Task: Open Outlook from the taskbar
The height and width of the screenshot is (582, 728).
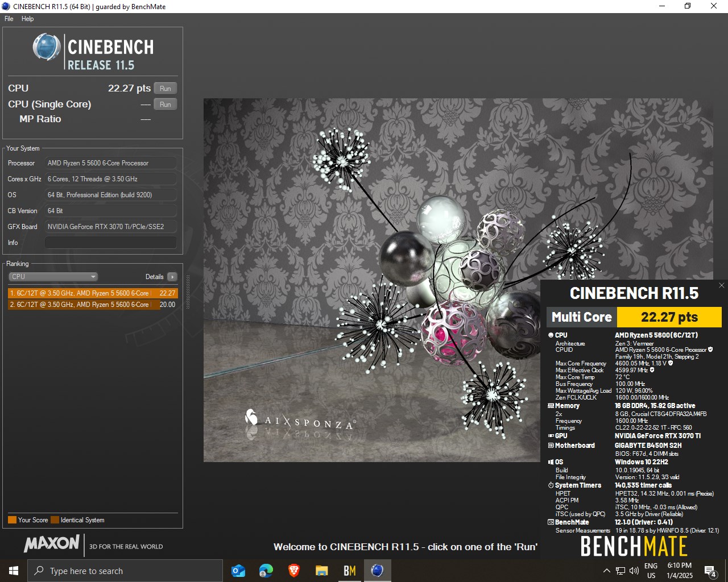Action: [x=238, y=571]
